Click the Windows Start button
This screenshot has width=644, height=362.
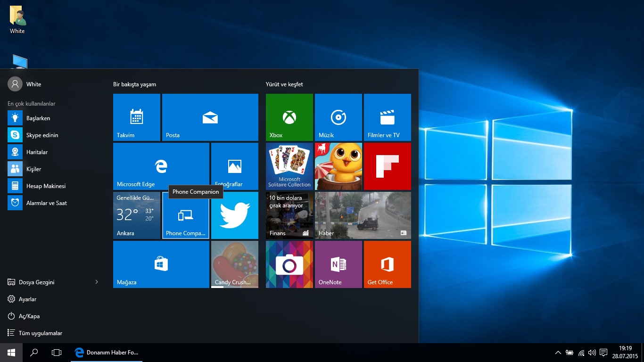coord(11,353)
